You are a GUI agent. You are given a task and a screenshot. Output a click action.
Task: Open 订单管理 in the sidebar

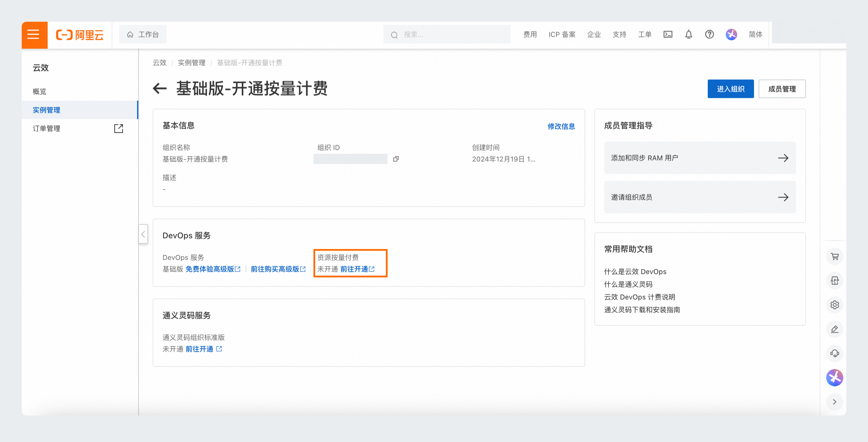point(46,128)
